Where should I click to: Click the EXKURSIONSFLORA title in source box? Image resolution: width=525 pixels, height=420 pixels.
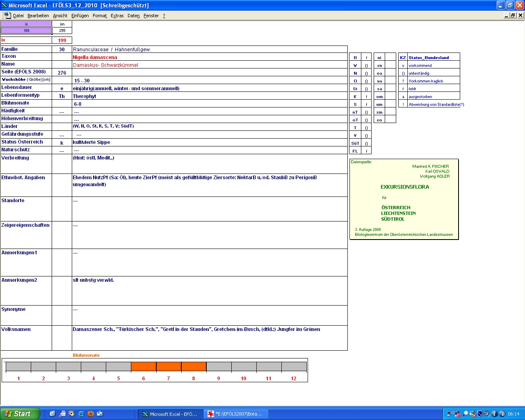click(x=405, y=187)
